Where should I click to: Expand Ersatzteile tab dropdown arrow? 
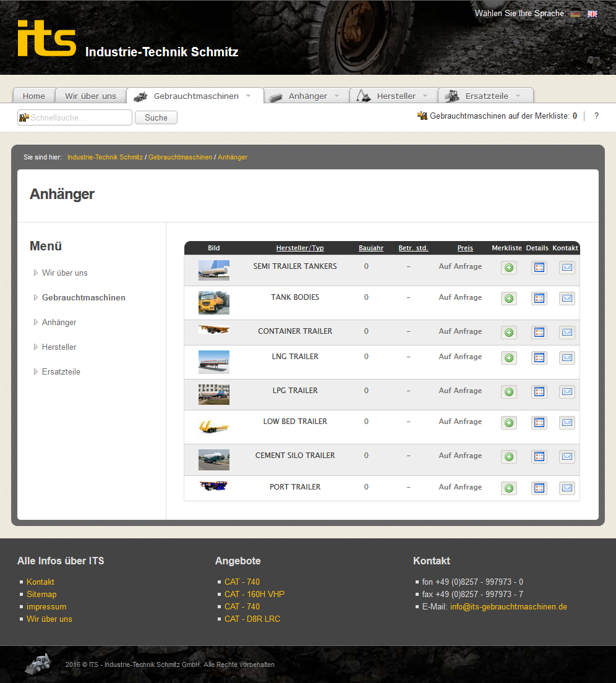point(518,96)
